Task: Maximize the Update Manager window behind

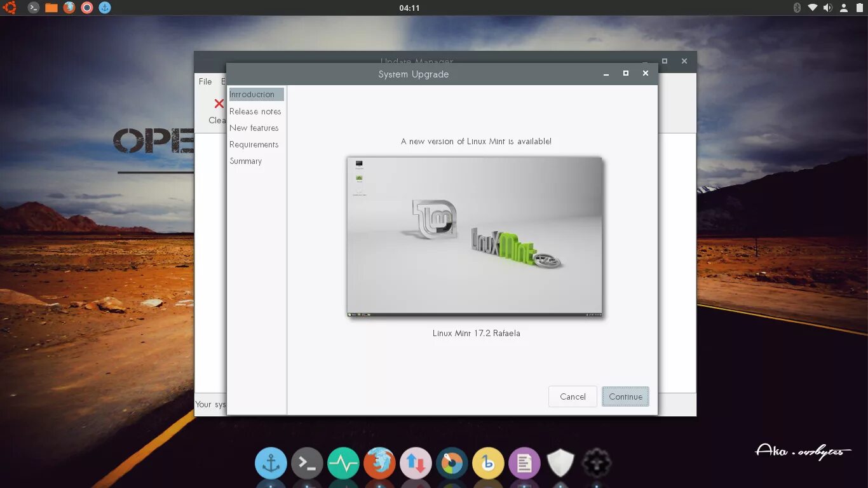Action: pyautogui.click(x=665, y=61)
